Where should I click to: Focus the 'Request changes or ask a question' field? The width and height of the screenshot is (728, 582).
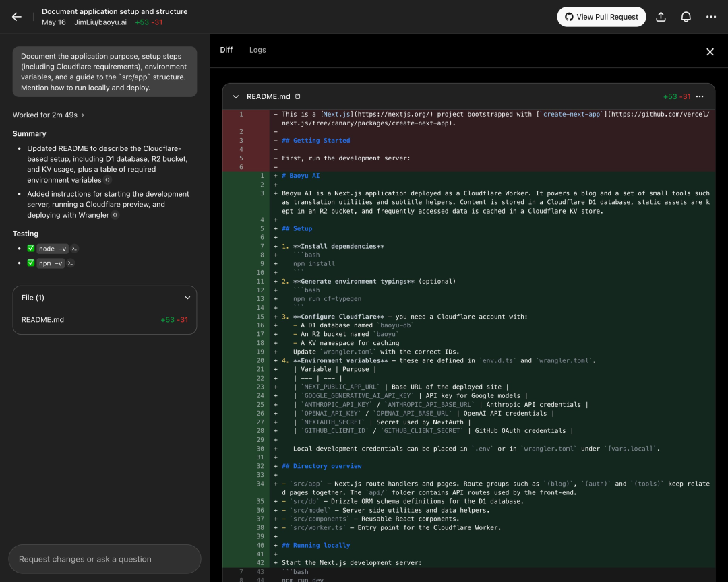(x=104, y=559)
